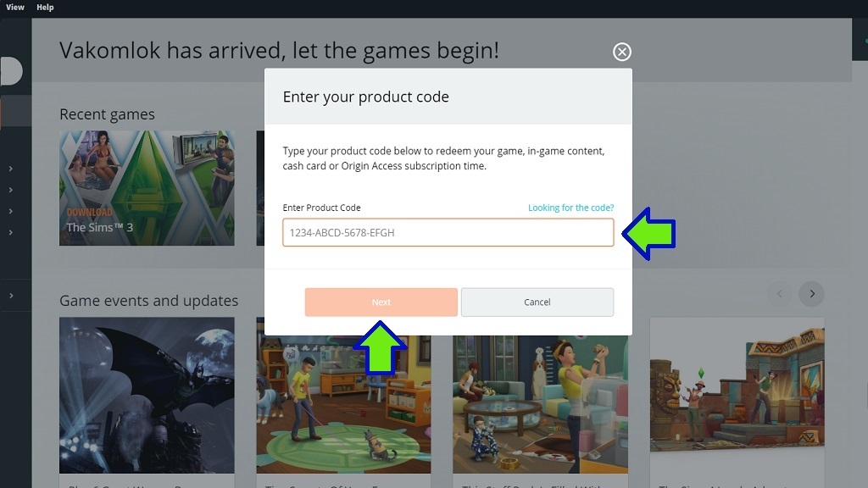Expand the third sidebar chevron
Image resolution: width=868 pixels, height=488 pixels.
[10, 211]
